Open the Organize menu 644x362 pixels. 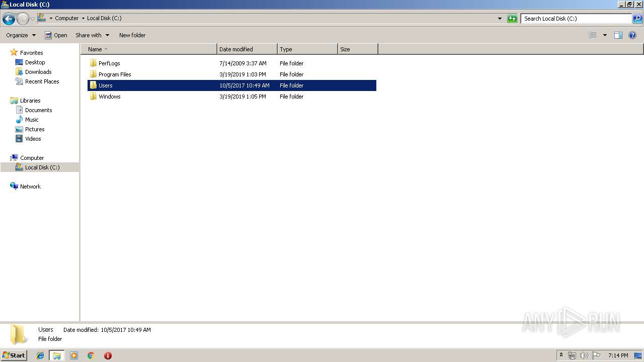(21, 35)
